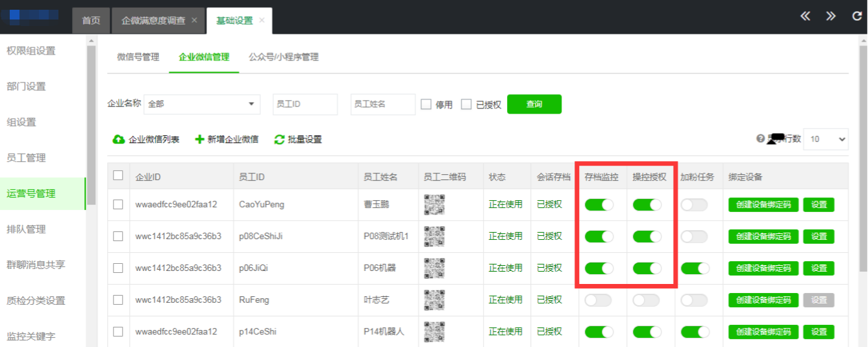The image size is (868, 347).
Task: Click the refresh icon for 批量设置
Action: point(280,140)
